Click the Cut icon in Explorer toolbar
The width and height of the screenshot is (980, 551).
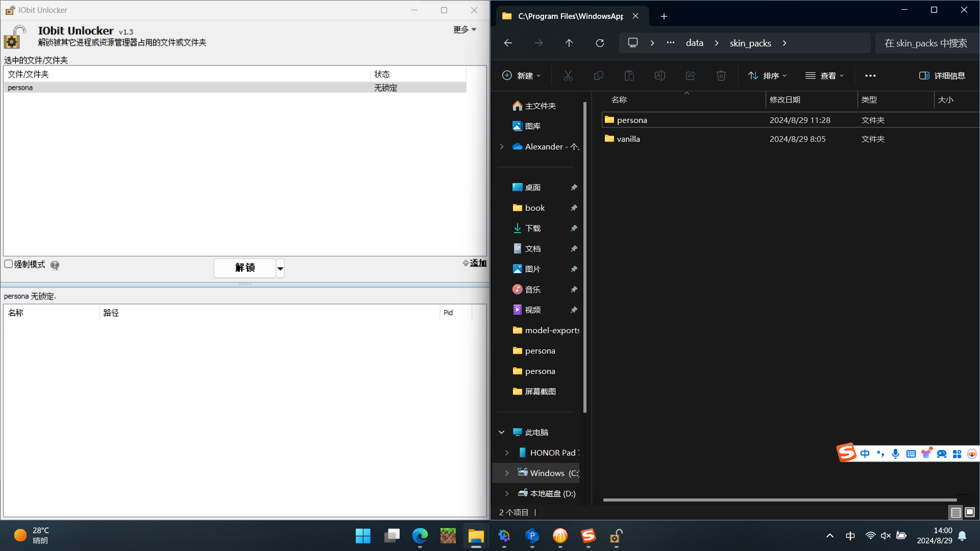(568, 76)
